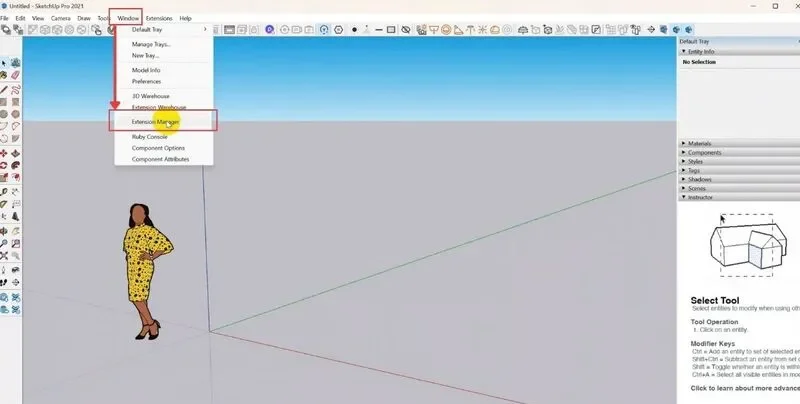Open the View menu
800x404 pixels.
tap(38, 18)
